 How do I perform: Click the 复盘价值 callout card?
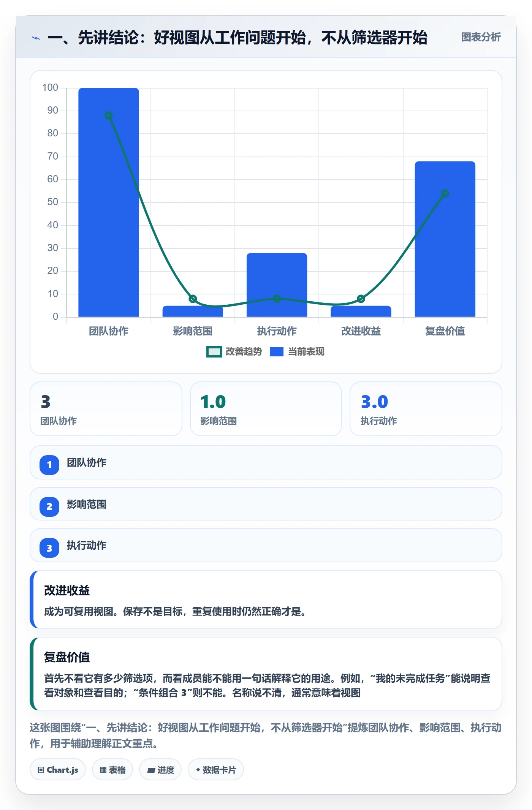pos(266,674)
